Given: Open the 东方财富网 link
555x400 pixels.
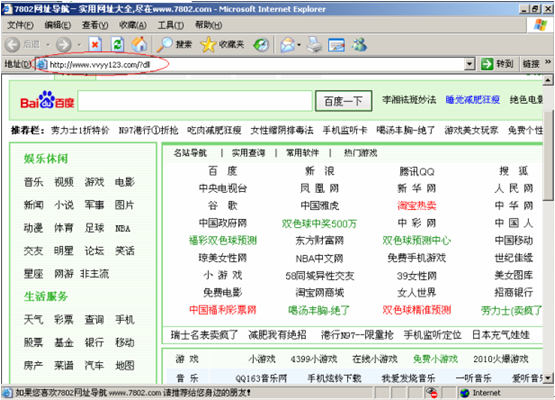Looking at the screenshot, I should pos(319,241).
